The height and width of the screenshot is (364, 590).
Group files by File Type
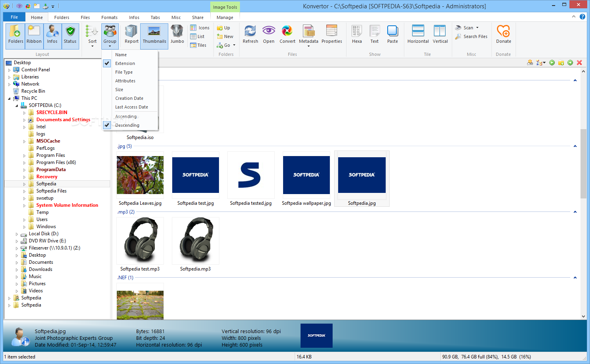click(130, 72)
